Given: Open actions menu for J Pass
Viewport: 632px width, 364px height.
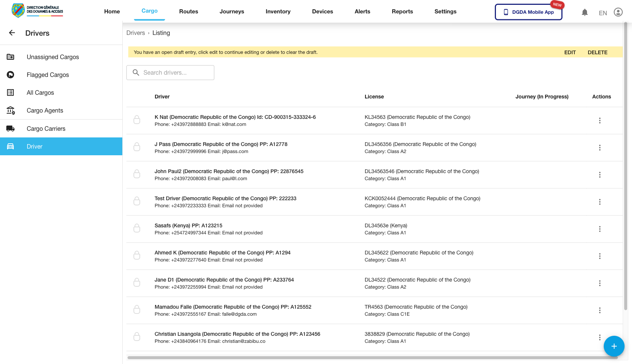Looking at the screenshot, I should tap(599, 148).
